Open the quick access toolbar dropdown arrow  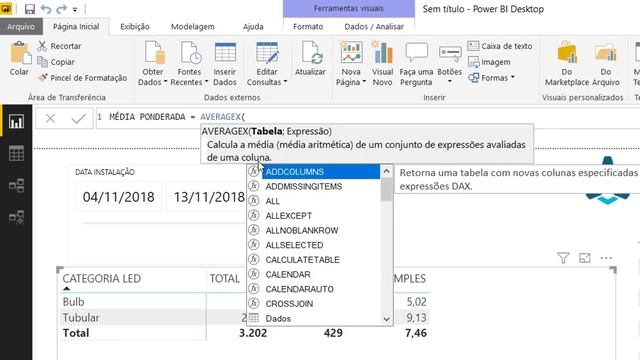coord(75,9)
